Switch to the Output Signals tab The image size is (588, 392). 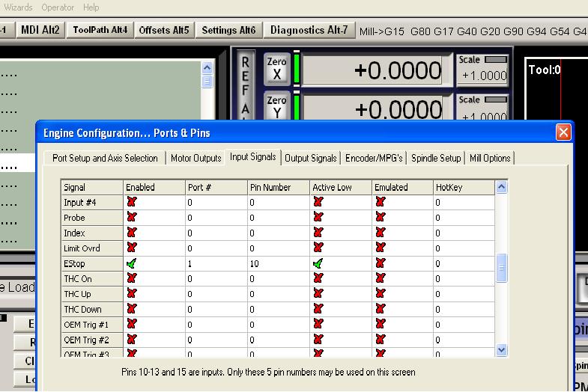tap(311, 158)
